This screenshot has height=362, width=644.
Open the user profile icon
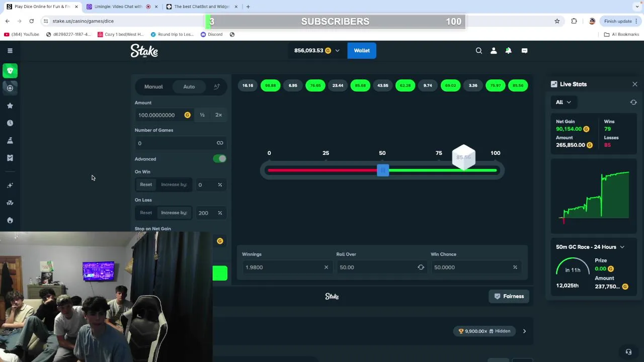point(494,50)
